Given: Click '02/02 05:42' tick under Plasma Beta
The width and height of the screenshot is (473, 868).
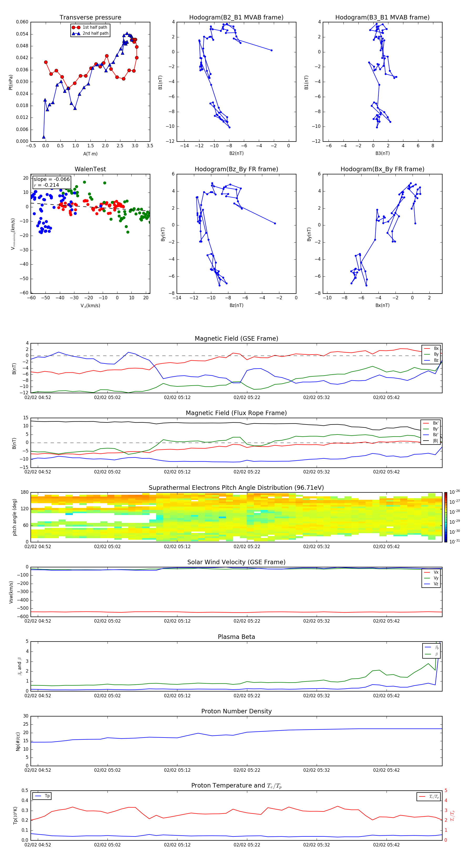Looking at the screenshot, I should click(x=387, y=695).
